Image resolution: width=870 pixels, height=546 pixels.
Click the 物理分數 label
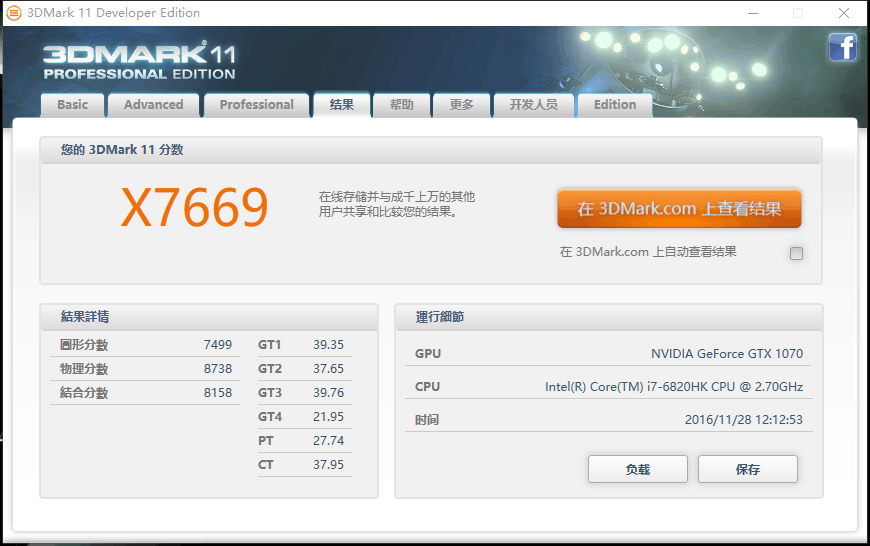[x=84, y=368]
